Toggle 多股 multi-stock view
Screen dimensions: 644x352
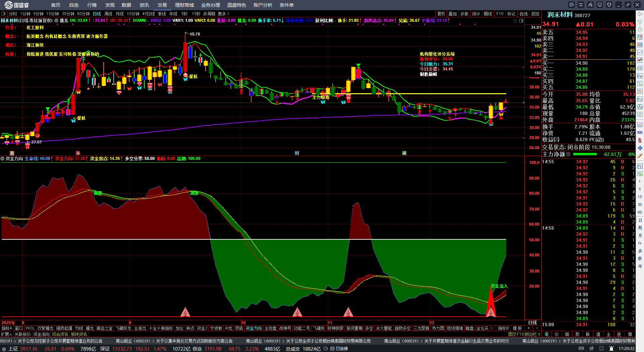464,14
